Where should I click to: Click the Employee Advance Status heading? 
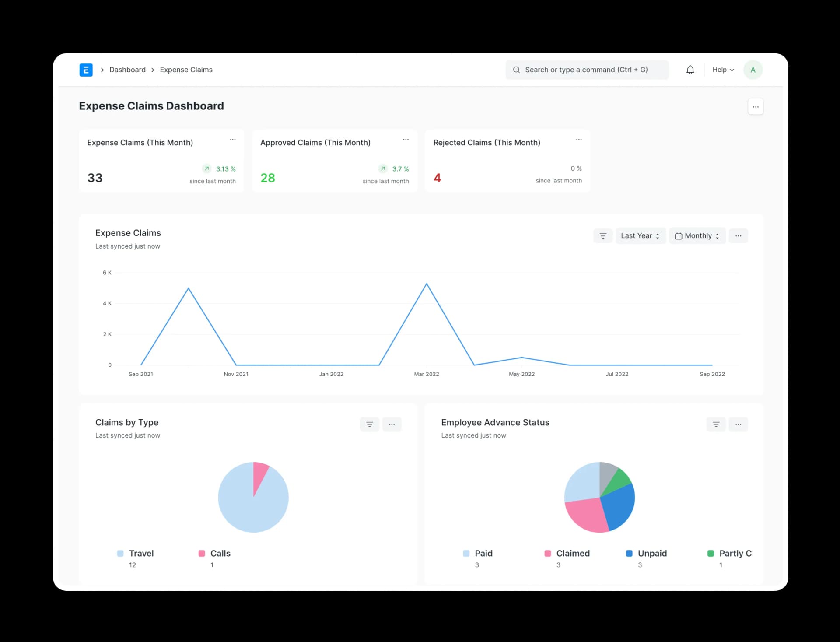(495, 423)
